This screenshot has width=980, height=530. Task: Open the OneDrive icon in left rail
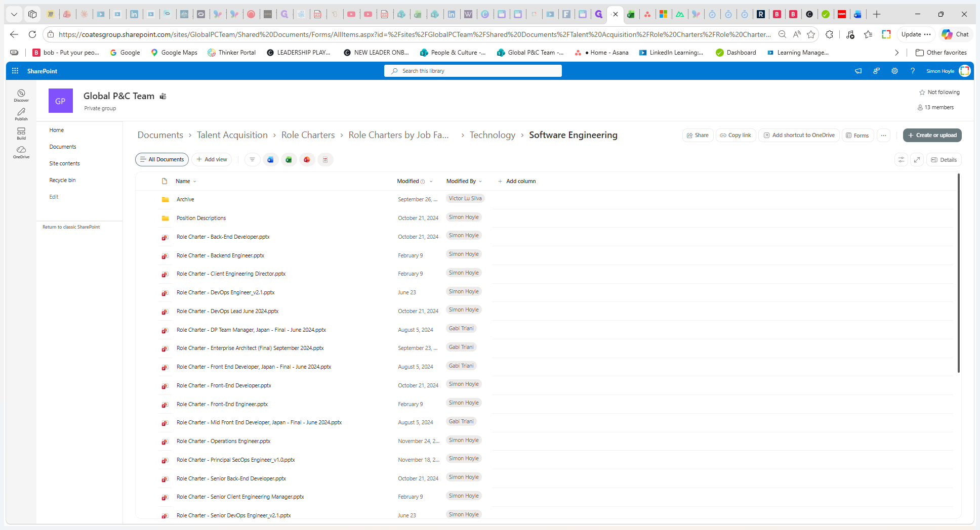21,152
